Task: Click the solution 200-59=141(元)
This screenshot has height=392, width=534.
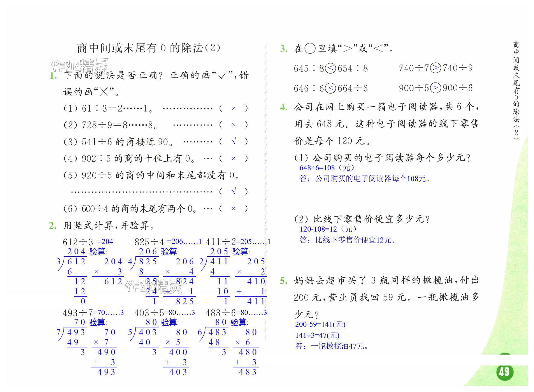Action: [x=320, y=324]
